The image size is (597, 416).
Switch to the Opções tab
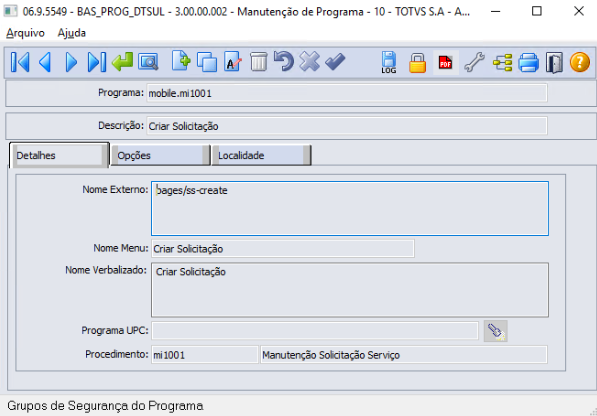160,155
